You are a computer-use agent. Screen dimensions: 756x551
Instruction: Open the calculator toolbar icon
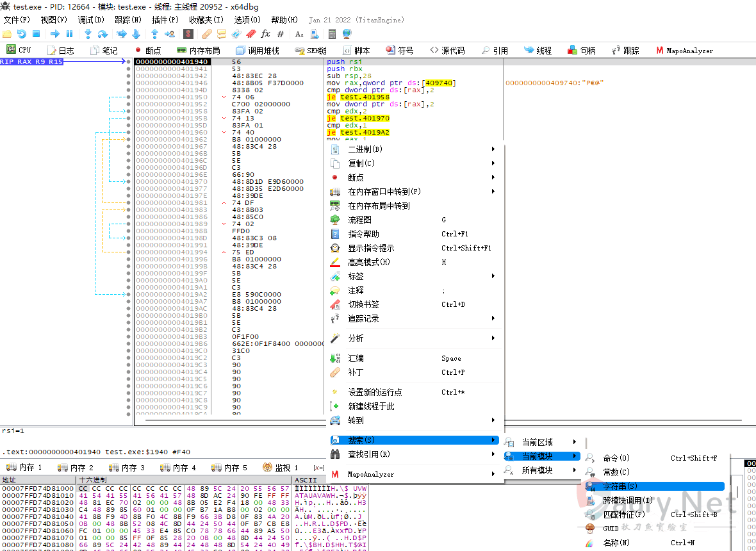click(x=331, y=34)
